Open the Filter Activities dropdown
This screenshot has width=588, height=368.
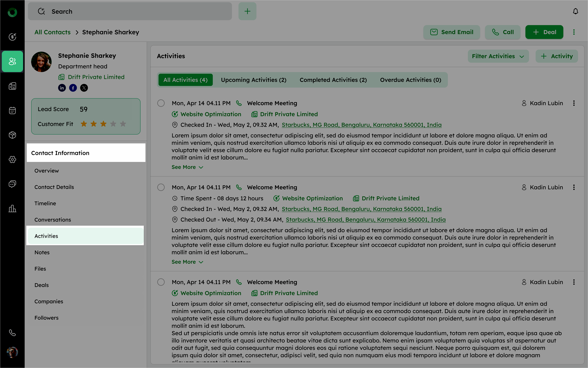click(x=498, y=56)
